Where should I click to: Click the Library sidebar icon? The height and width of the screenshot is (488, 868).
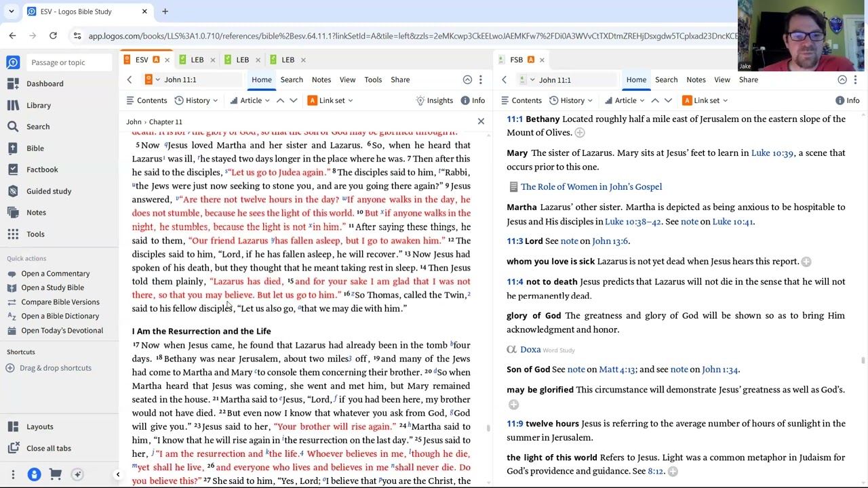click(13, 105)
